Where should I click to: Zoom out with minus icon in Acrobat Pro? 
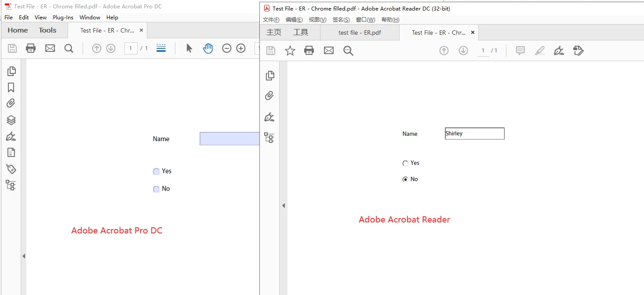(x=227, y=48)
